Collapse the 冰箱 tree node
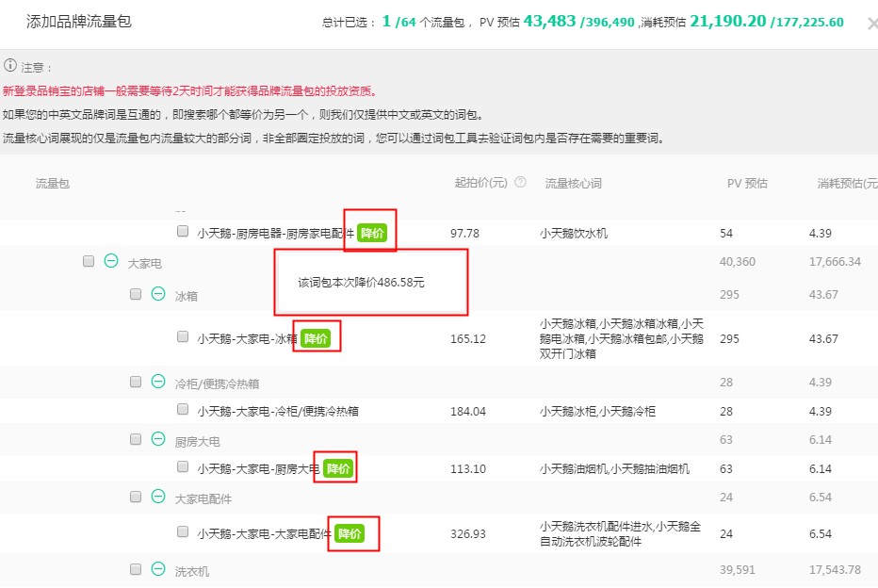This screenshot has height=588, width=878. [x=158, y=293]
